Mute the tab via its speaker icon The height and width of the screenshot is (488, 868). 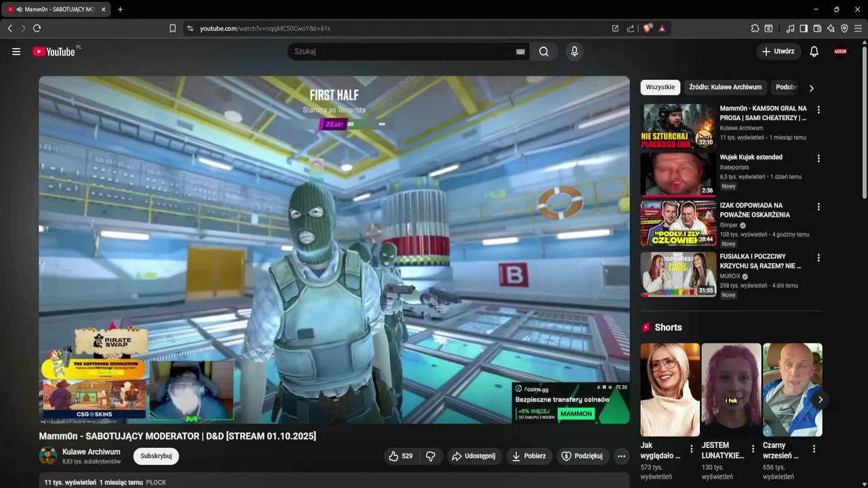(19, 9)
